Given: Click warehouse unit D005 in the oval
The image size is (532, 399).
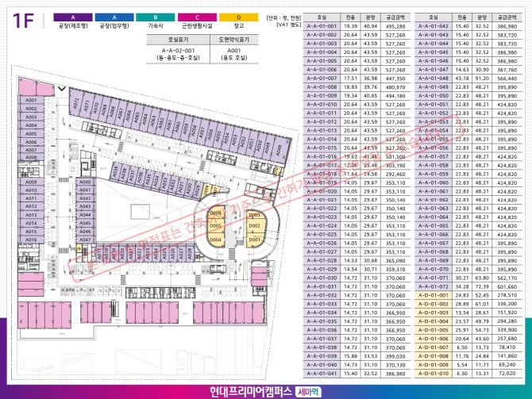Looking at the screenshot, I should pos(214,226).
